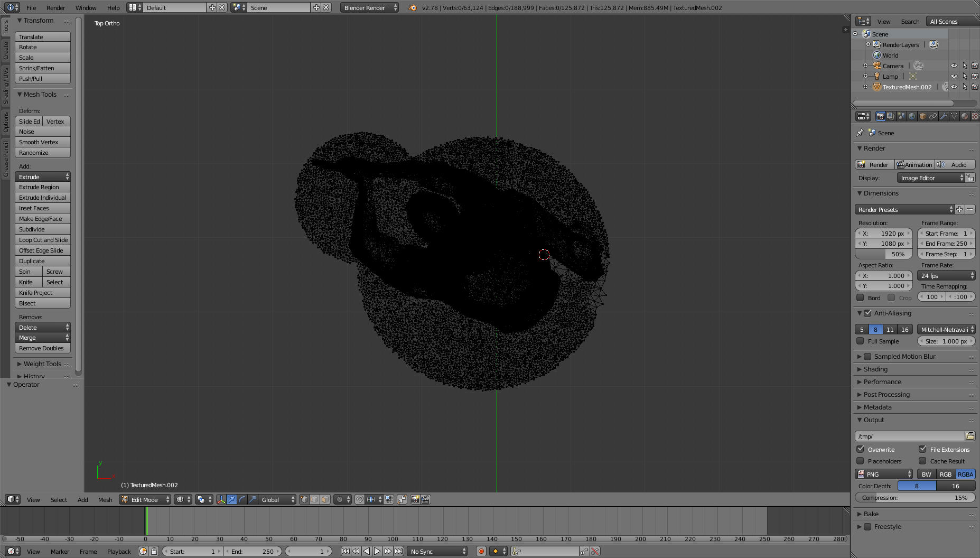Click the Animation render button
The height and width of the screenshot is (558, 980).
click(x=914, y=164)
